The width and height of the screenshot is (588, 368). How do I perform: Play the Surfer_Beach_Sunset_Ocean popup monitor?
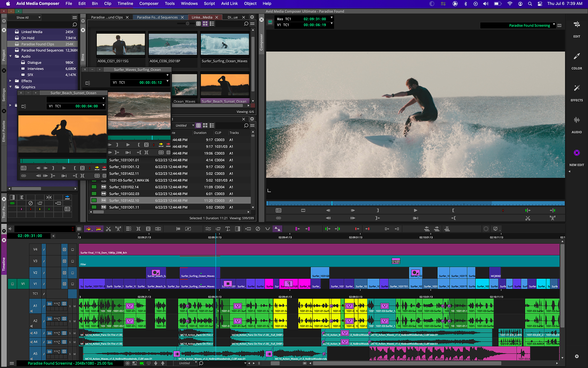(64, 168)
